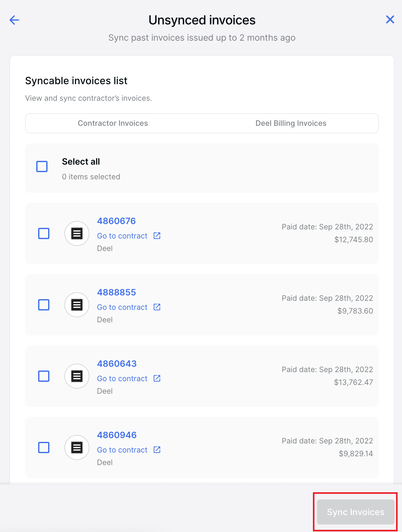Viewport: 402px width, 532px height.
Task: Open external link icon for invoice 4860676
Action: 157,236
